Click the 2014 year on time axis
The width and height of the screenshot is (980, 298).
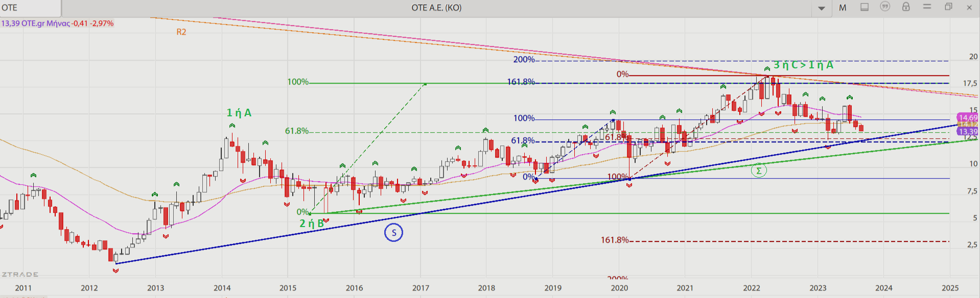(222, 288)
